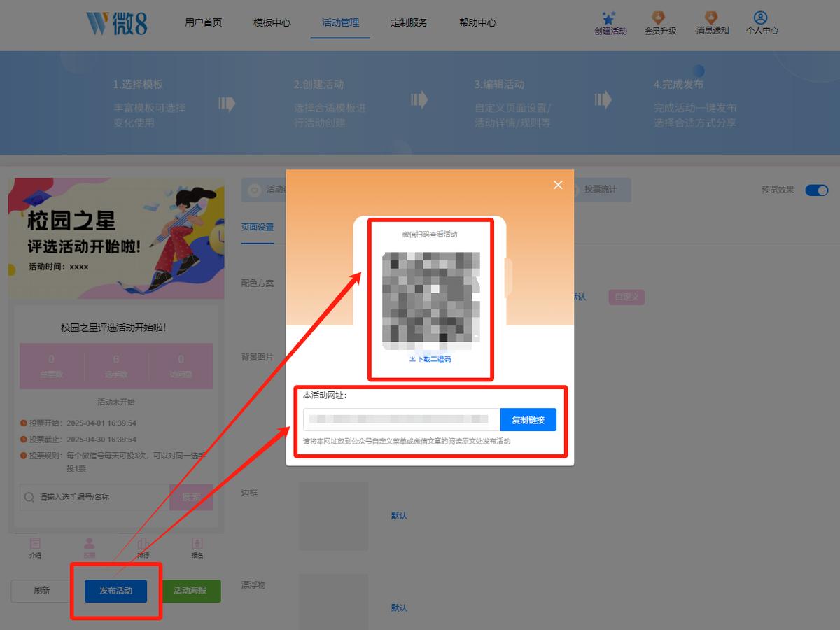The image size is (840, 630).
Task: Open the 模板中心 menu item
Action: pos(272,22)
